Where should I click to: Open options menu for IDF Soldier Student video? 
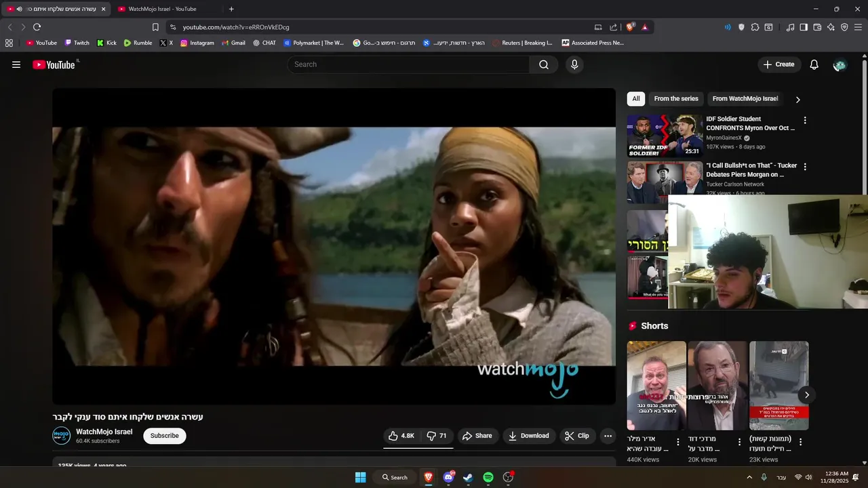[805, 121]
